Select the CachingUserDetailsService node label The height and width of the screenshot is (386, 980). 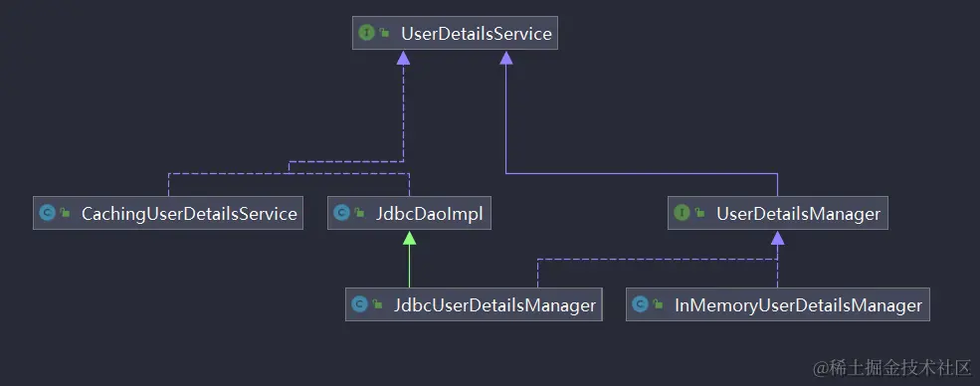[189, 214]
